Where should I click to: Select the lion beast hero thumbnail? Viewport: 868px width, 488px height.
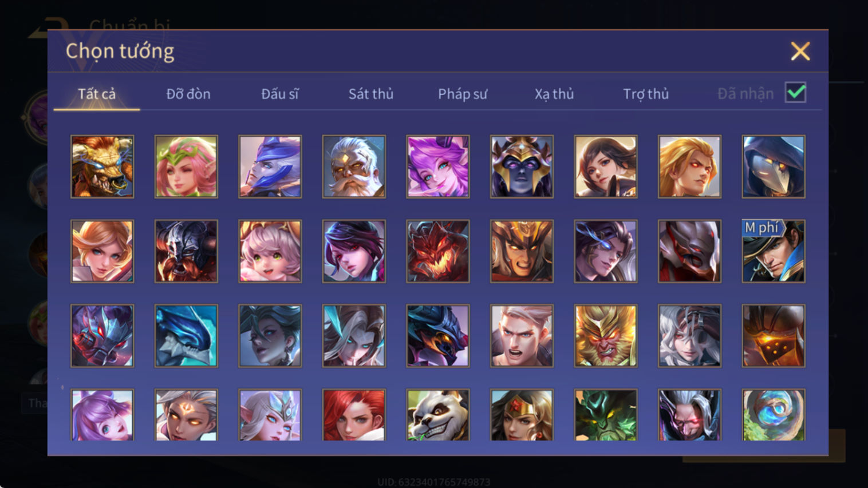tap(102, 166)
